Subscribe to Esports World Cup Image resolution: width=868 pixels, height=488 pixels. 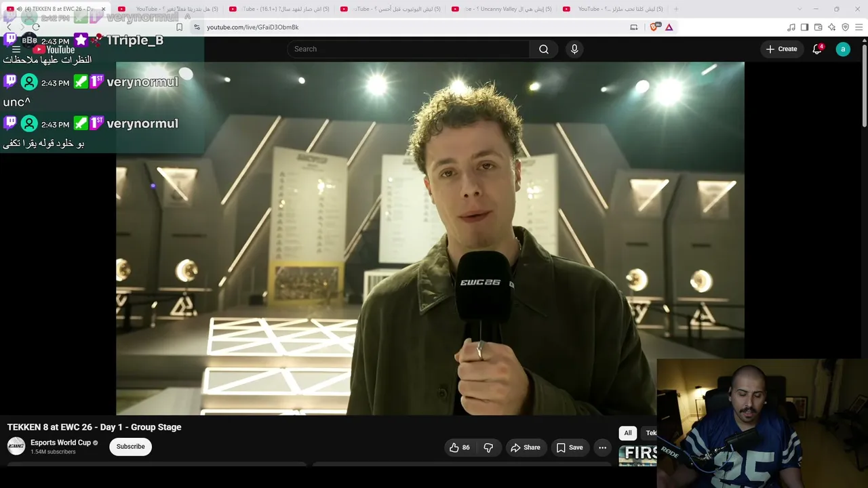[x=130, y=447]
